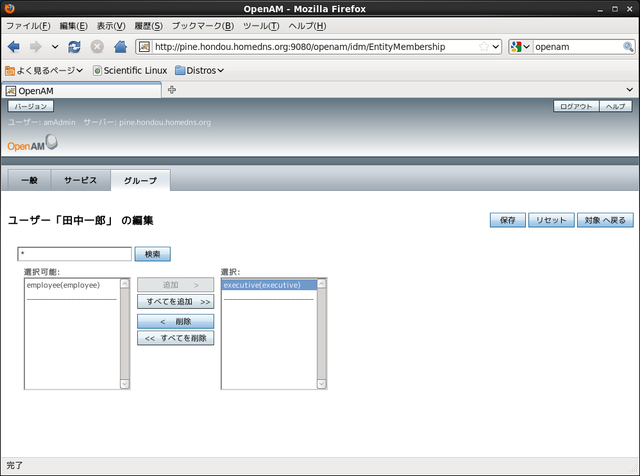Click the Home icon in toolbar

tap(120, 47)
